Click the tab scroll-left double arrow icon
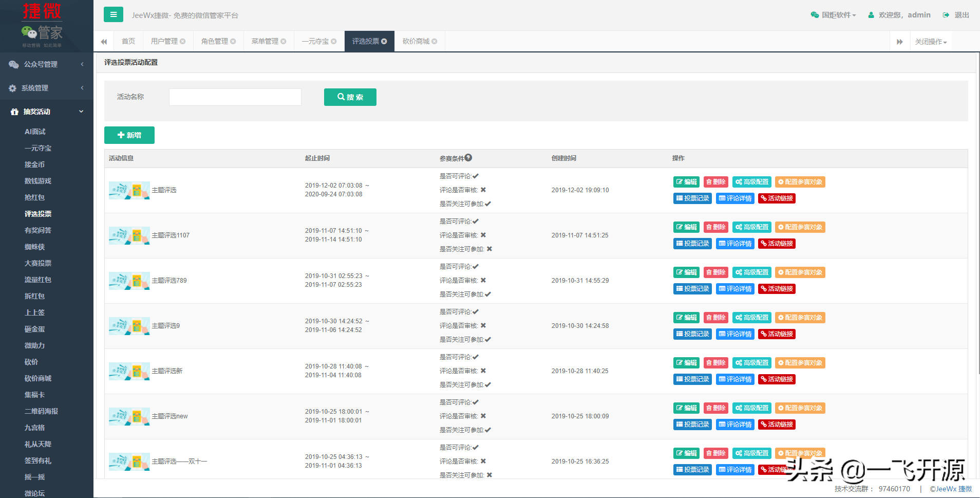The height and width of the screenshot is (498, 980). [104, 42]
